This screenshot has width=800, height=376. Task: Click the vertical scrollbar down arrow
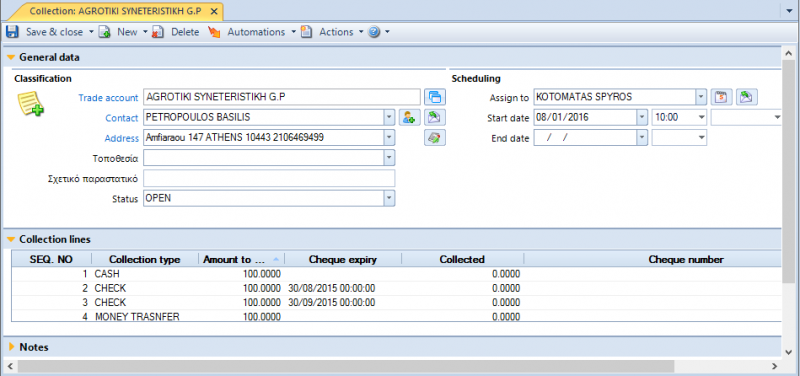pyautogui.click(x=789, y=352)
